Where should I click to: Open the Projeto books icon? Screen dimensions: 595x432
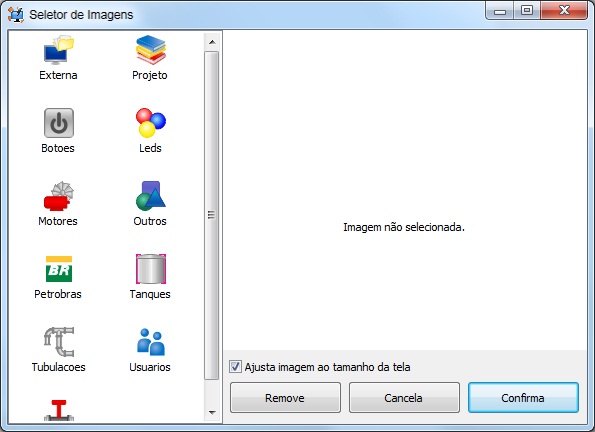point(151,50)
